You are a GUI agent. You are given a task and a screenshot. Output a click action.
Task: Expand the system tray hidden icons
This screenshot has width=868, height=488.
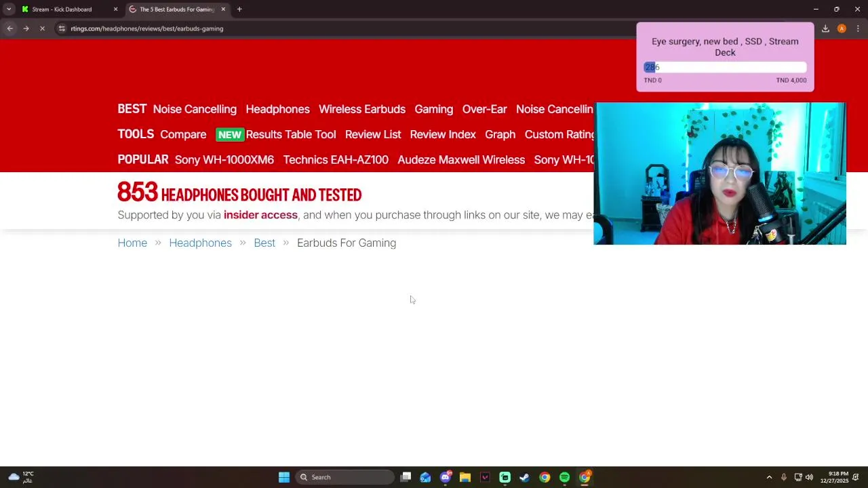coord(769,477)
